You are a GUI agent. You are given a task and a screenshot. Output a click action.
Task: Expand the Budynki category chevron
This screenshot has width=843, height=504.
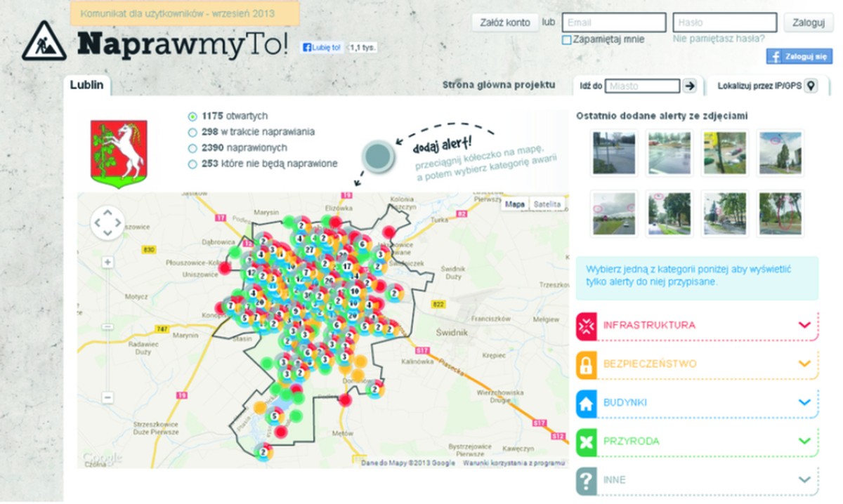click(x=805, y=403)
